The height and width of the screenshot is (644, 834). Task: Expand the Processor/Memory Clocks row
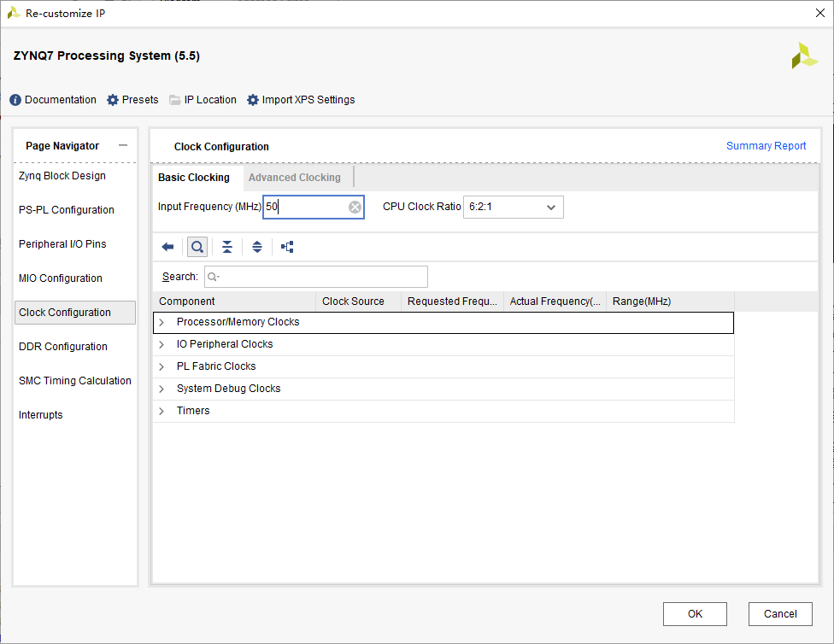point(162,322)
